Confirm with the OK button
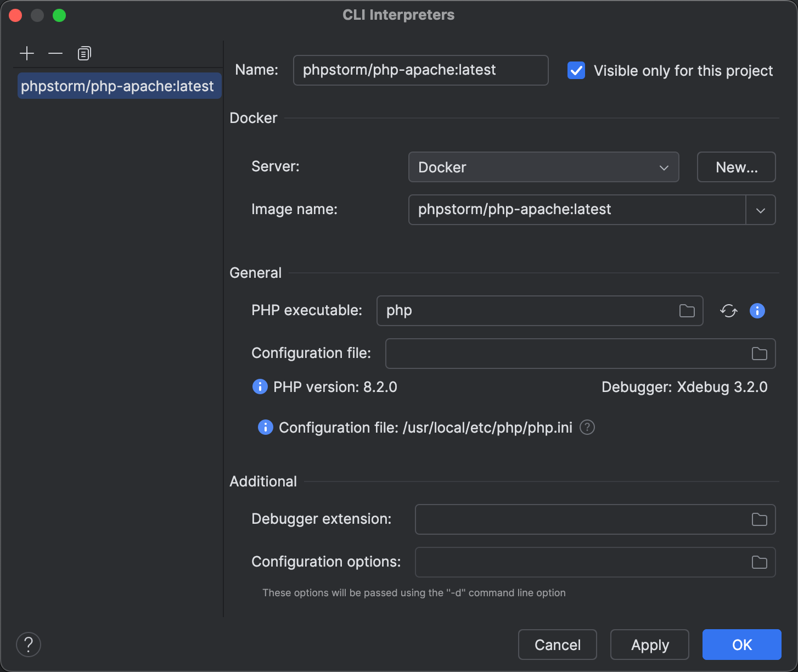The height and width of the screenshot is (672, 798). click(x=741, y=645)
